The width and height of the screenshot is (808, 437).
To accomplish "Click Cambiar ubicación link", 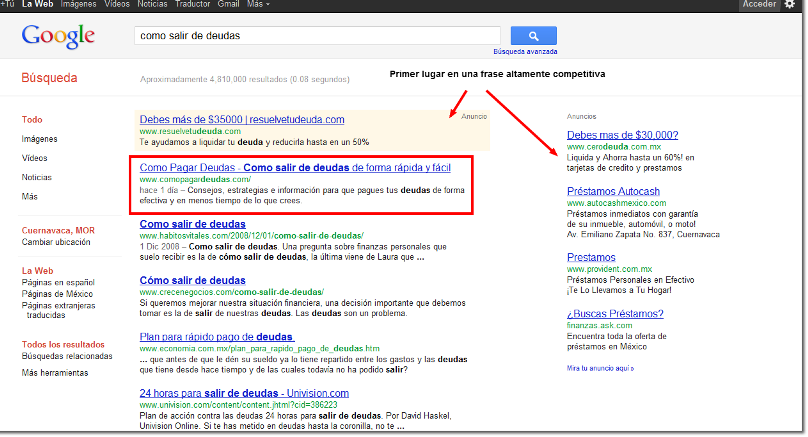I will click(x=56, y=242).
